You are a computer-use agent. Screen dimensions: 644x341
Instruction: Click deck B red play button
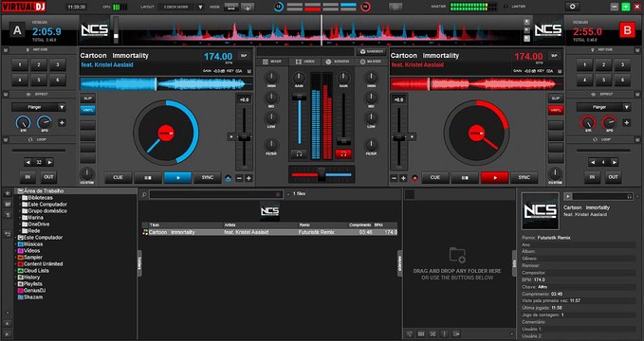(x=494, y=178)
